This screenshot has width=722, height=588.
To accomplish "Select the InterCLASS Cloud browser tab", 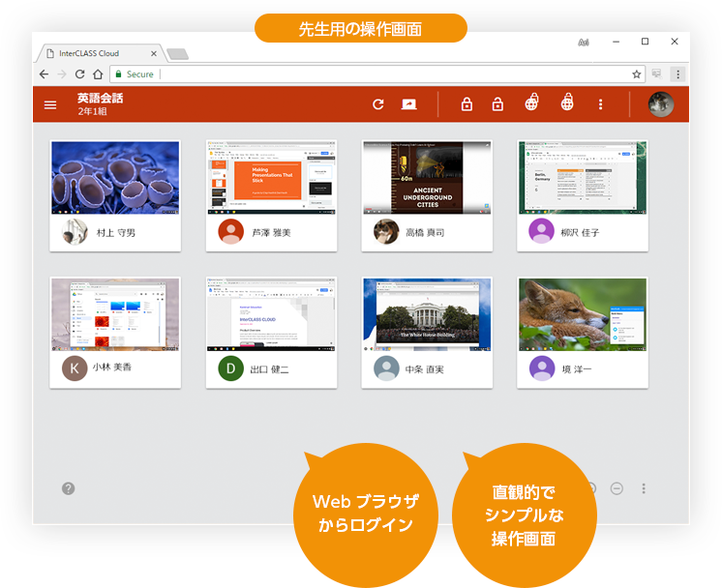I will [x=97, y=53].
